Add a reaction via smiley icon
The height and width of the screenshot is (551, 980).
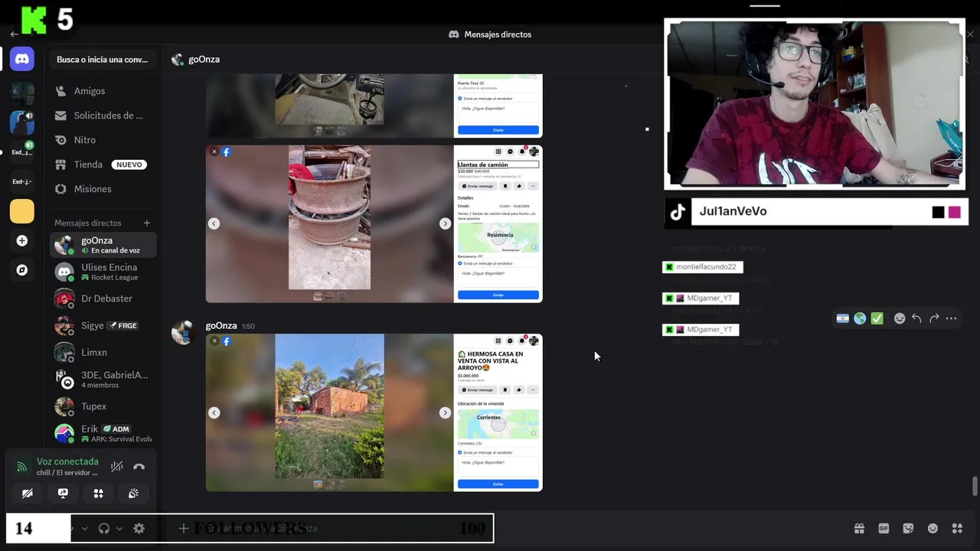click(x=900, y=318)
